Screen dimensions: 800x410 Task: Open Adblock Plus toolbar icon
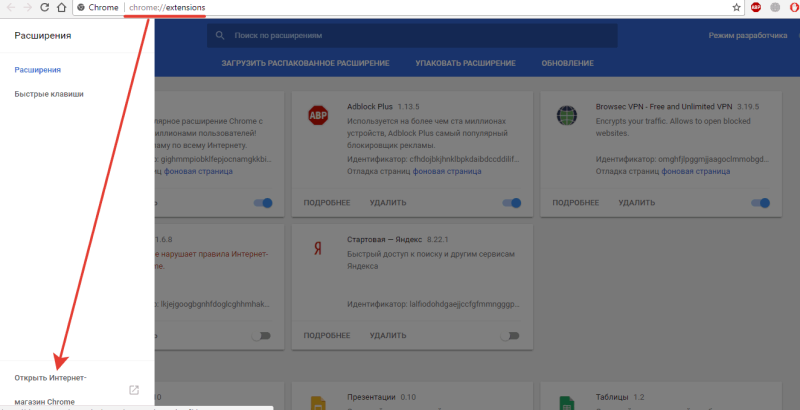756,7
